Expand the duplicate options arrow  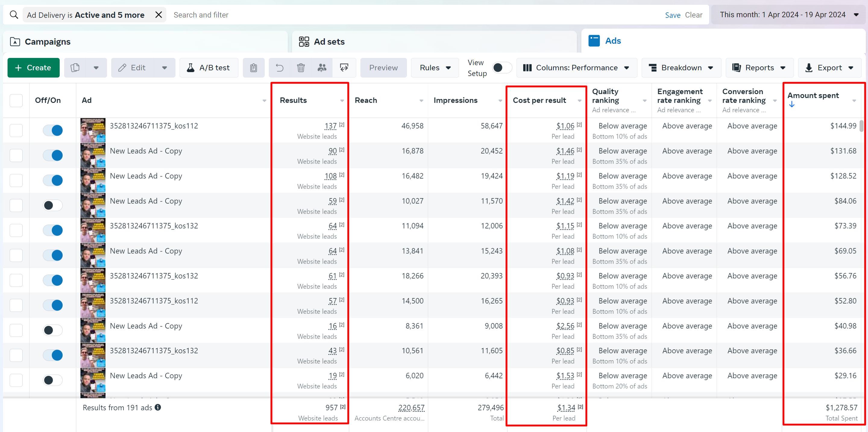96,68
